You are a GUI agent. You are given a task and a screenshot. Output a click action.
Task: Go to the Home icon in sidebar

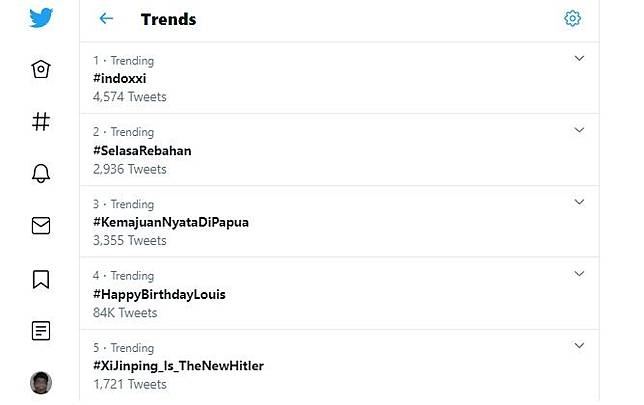coord(41,69)
